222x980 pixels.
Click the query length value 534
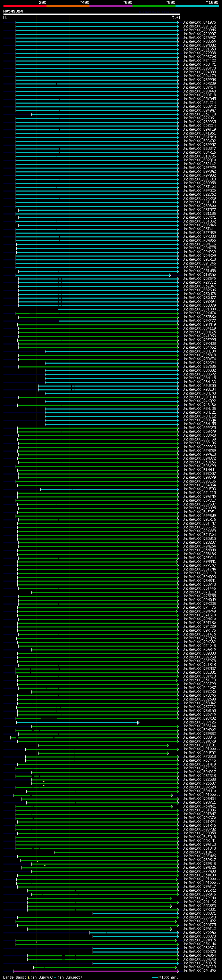175,17
